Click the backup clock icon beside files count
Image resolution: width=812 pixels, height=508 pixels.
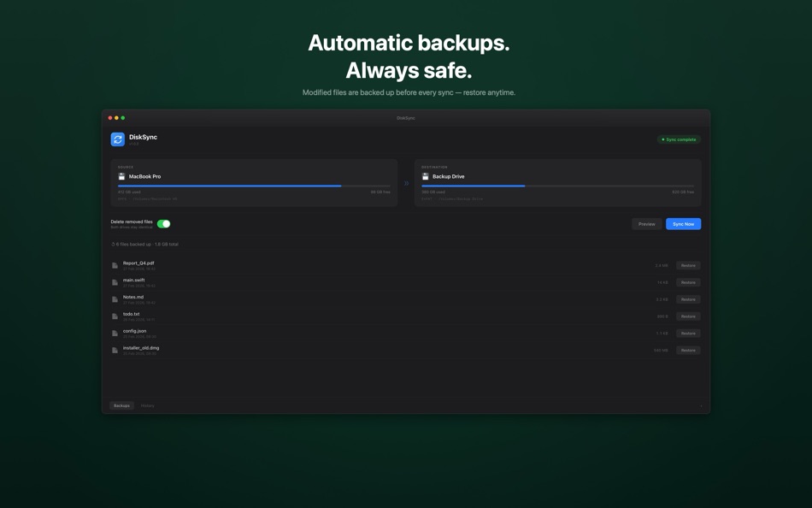point(113,244)
